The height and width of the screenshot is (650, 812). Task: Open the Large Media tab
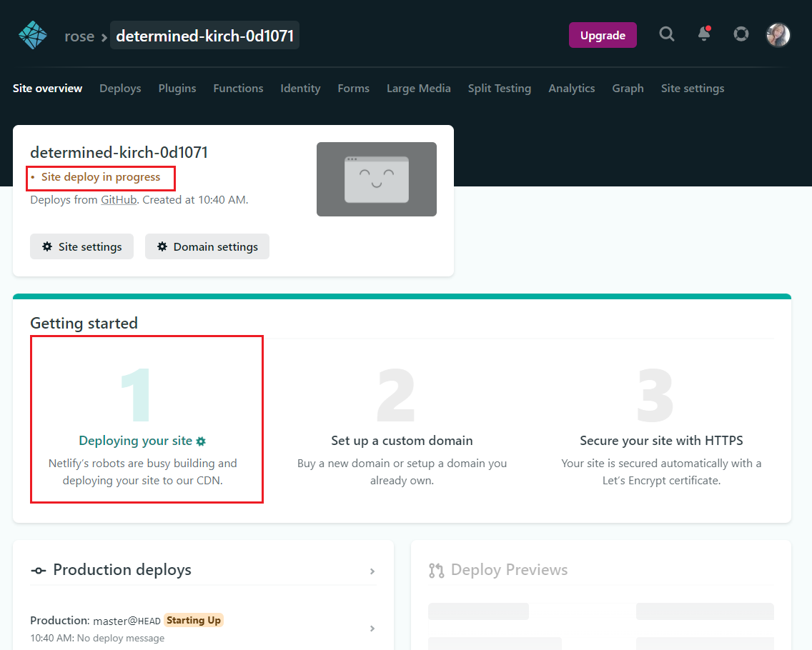click(418, 89)
